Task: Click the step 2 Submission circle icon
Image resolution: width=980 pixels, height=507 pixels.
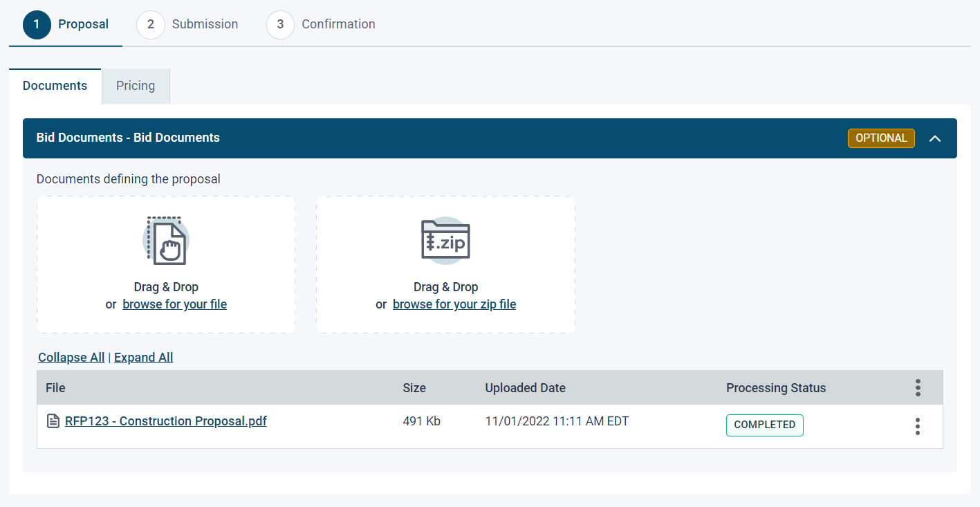Action: tap(151, 24)
